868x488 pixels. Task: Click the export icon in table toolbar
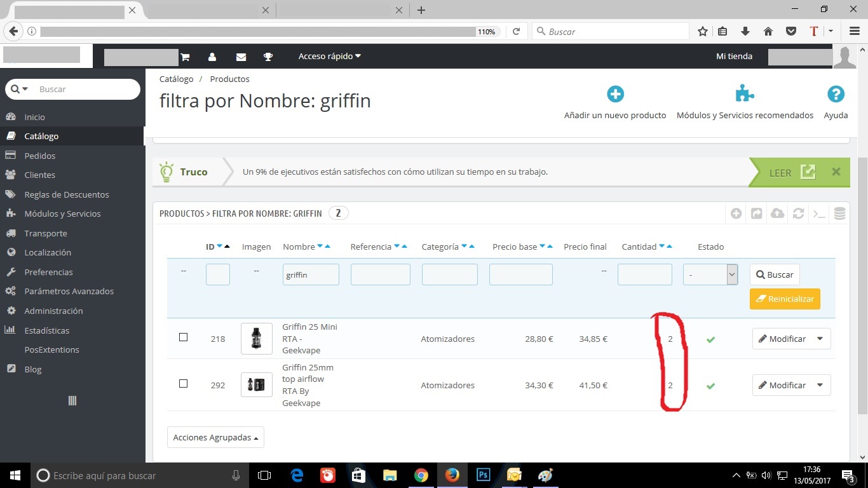click(756, 213)
